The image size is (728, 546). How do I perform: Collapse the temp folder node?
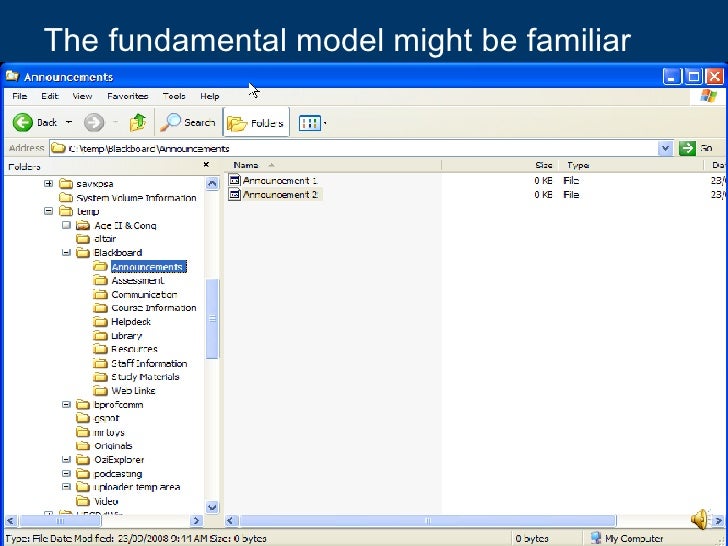click(48, 211)
